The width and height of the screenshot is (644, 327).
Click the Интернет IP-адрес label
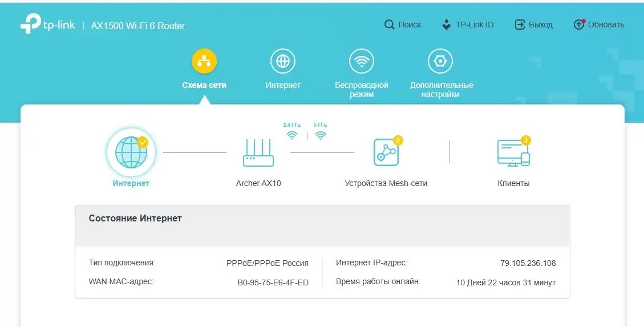[x=372, y=263]
